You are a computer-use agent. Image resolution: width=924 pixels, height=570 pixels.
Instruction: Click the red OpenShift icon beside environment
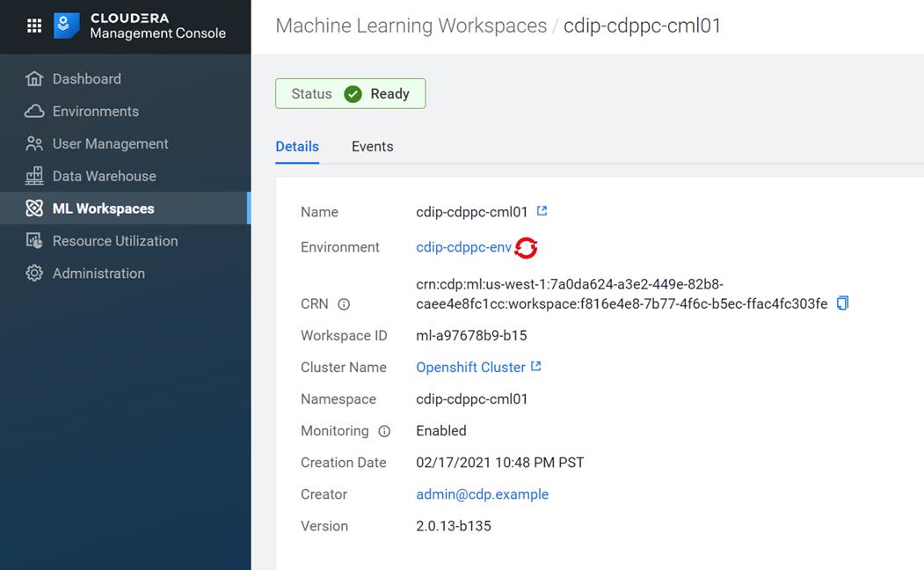point(526,247)
